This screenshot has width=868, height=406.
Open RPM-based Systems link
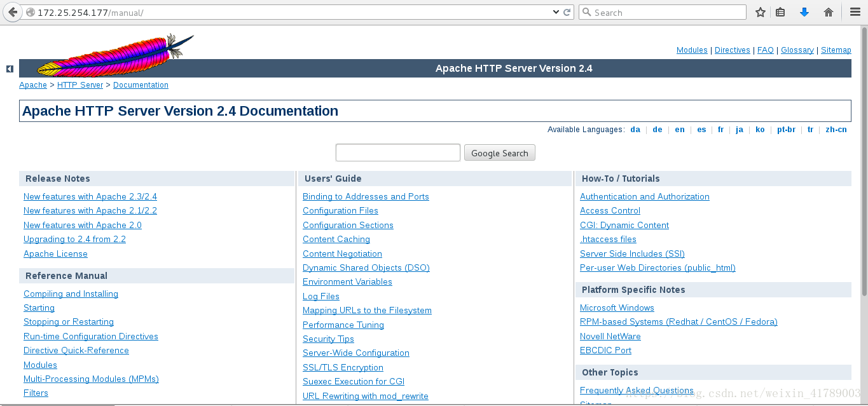pyautogui.click(x=679, y=322)
